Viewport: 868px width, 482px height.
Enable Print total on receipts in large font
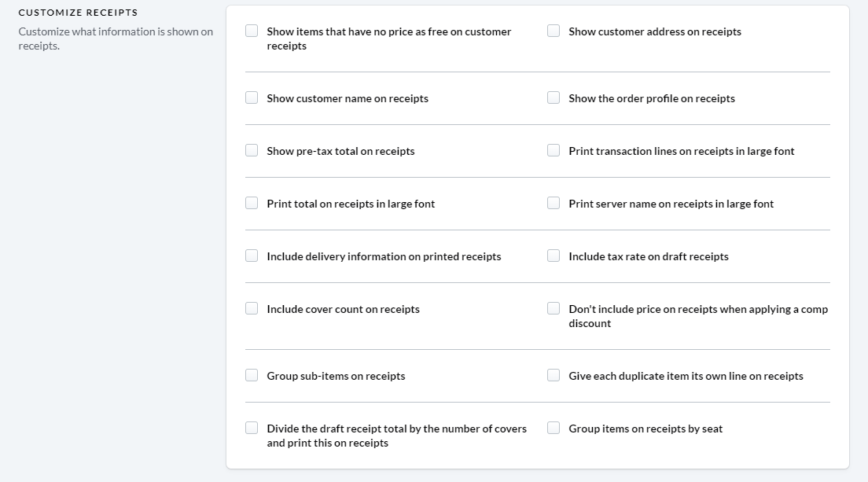[x=252, y=203]
